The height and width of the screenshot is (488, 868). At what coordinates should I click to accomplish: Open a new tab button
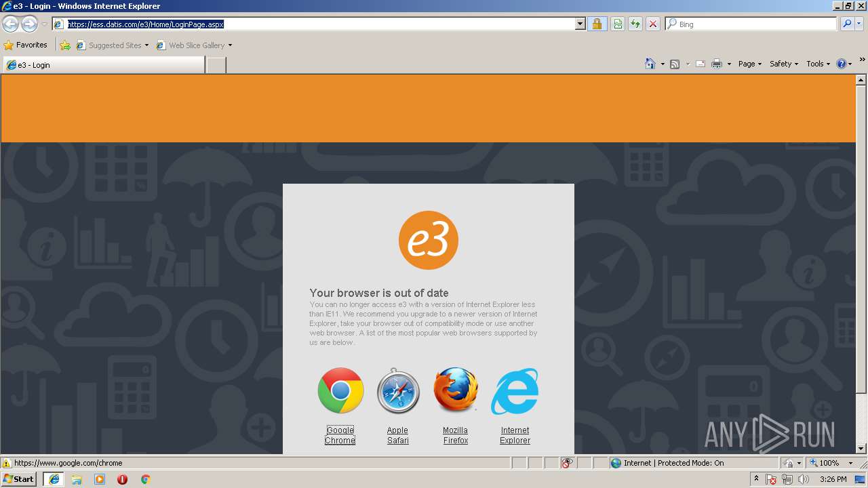tap(216, 65)
